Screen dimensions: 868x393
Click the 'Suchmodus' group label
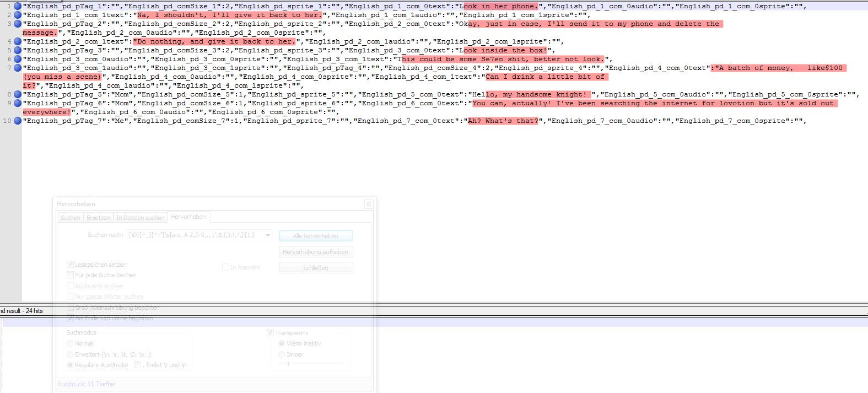81,332
